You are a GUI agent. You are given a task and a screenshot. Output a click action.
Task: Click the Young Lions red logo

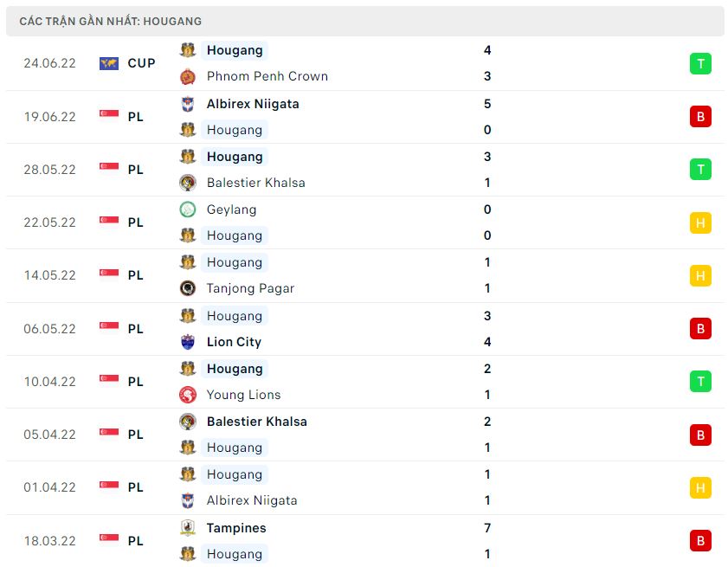tap(188, 395)
